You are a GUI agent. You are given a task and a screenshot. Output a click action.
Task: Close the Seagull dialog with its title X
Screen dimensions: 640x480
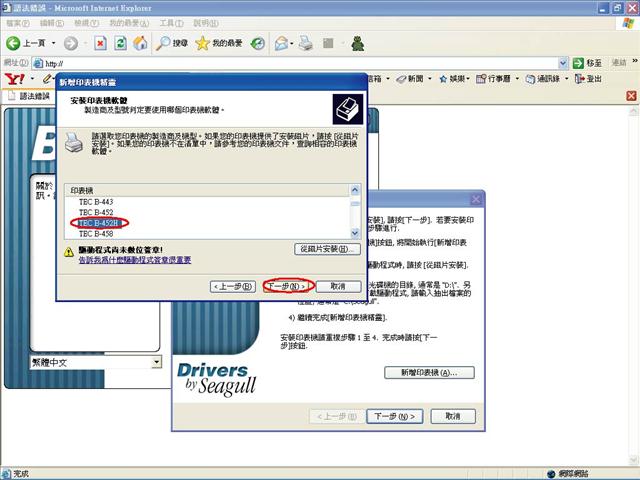coord(476,199)
